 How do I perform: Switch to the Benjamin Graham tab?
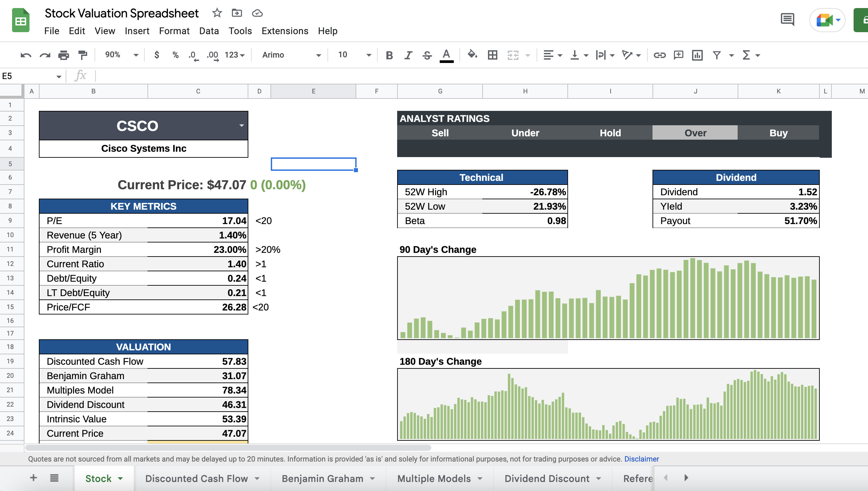pyautogui.click(x=322, y=478)
